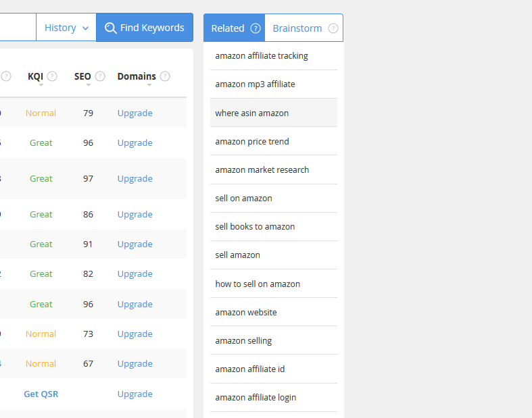Select 'amazon affiliate tracking' related keyword

tap(274, 56)
